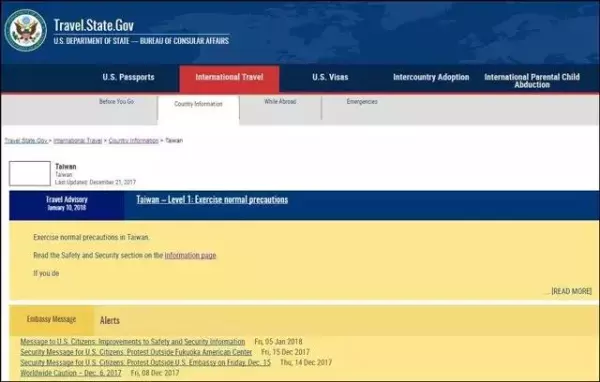Select the International Travel tab
Screen dimensions: 600x382
pyautogui.click(x=229, y=78)
